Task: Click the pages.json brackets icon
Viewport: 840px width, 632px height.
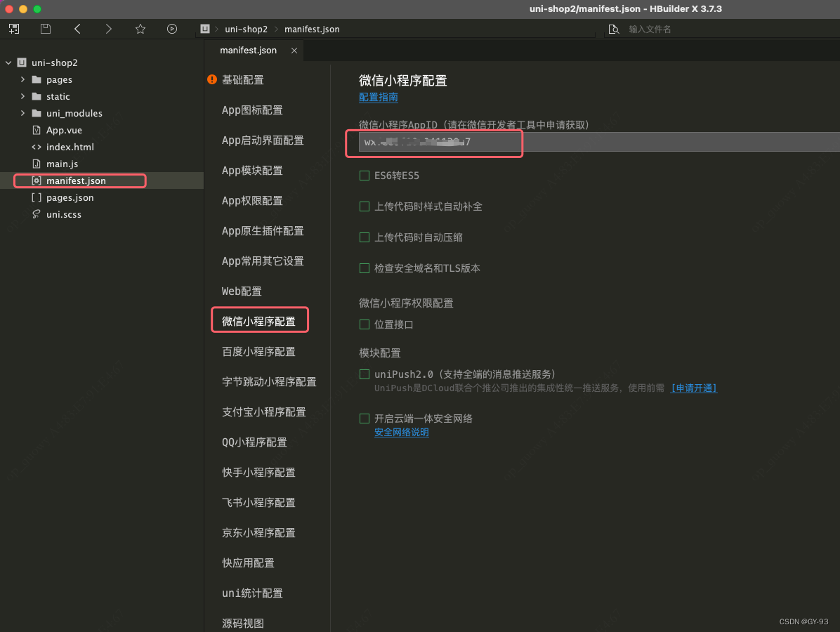Action: [37, 197]
